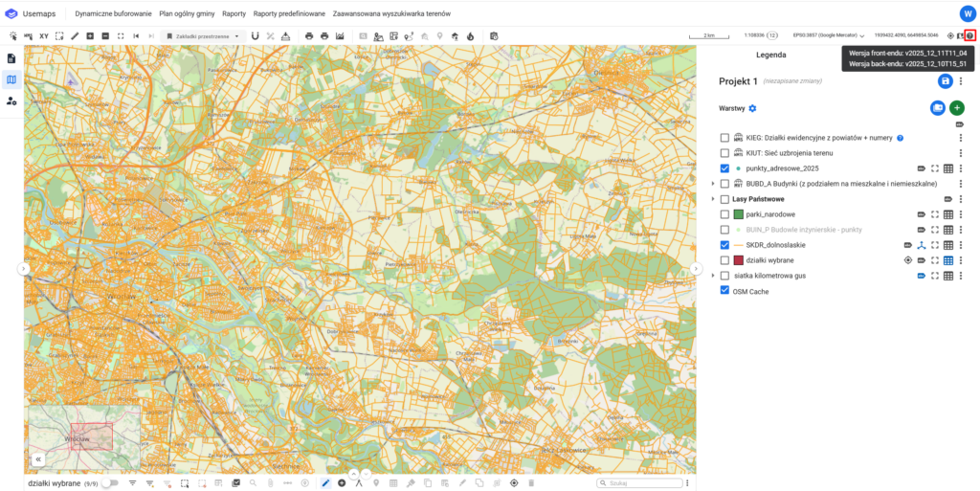Viewport: 980px width, 491px height.
Task: Click the green add layer button
Action: pyautogui.click(x=957, y=108)
